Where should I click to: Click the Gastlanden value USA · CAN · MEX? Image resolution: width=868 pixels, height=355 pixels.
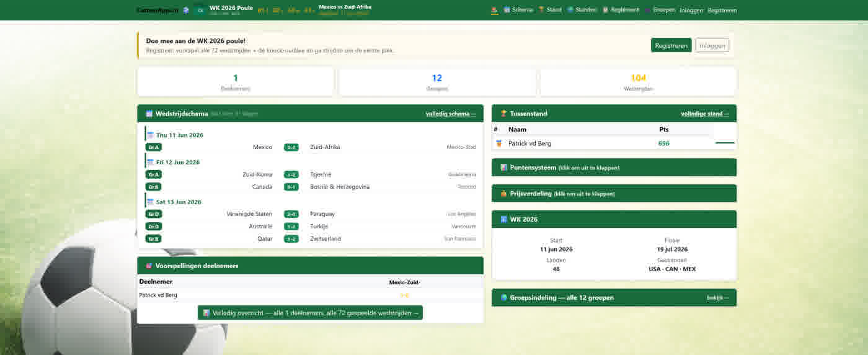tap(672, 269)
